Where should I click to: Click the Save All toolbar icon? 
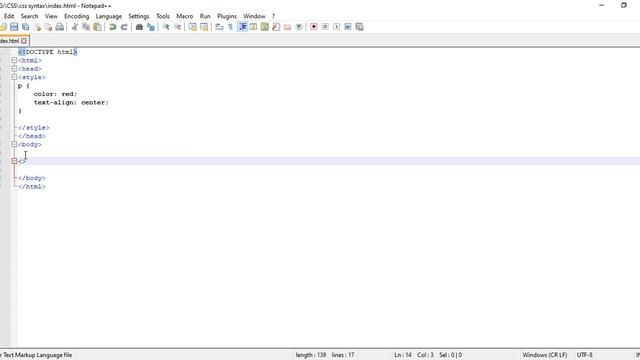(x=26, y=27)
